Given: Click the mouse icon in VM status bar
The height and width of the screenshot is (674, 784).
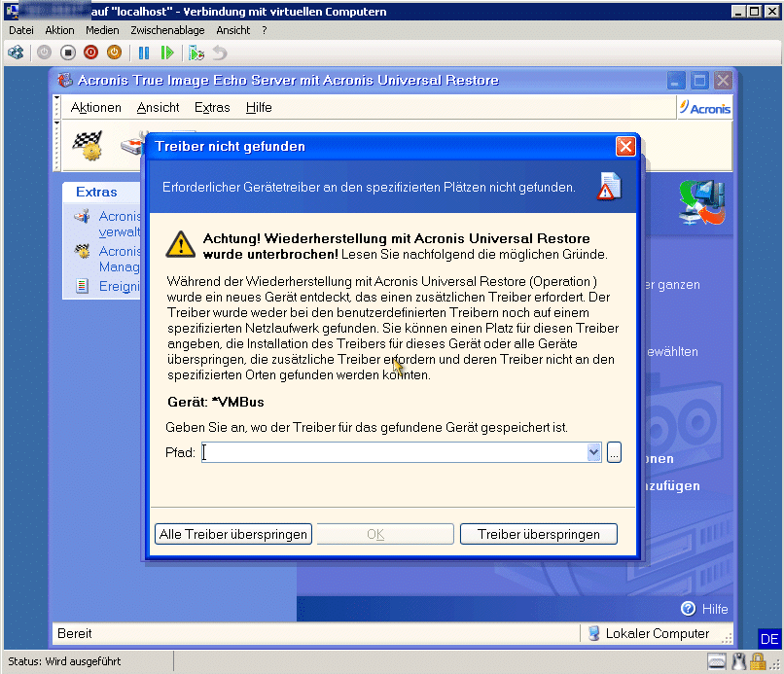Looking at the screenshot, I should [x=738, y=661].
